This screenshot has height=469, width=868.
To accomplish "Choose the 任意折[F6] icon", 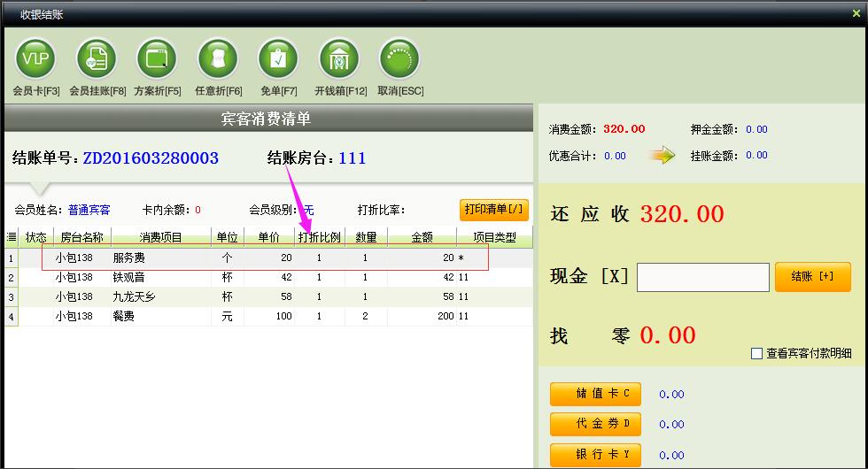I will click(x=218, y=58).
